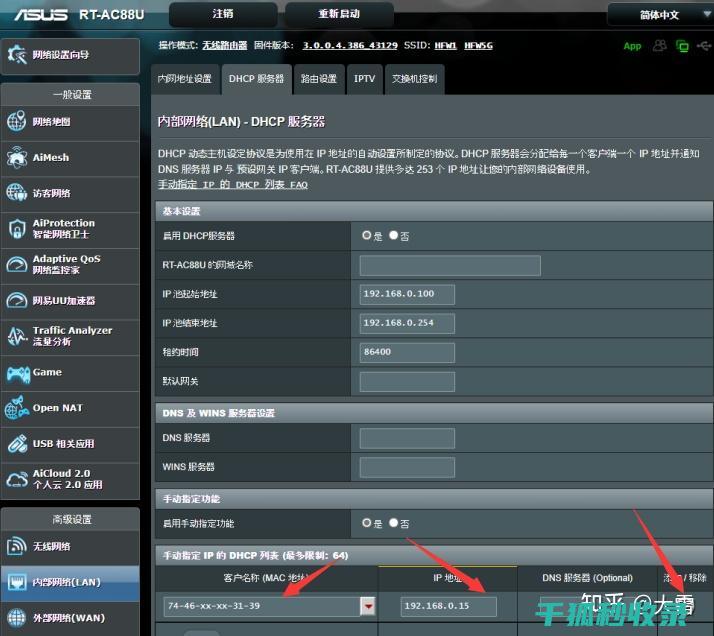Screen dimensions: 714x636
Task: Open the UU accelerator icon
Action: point(17,300)
